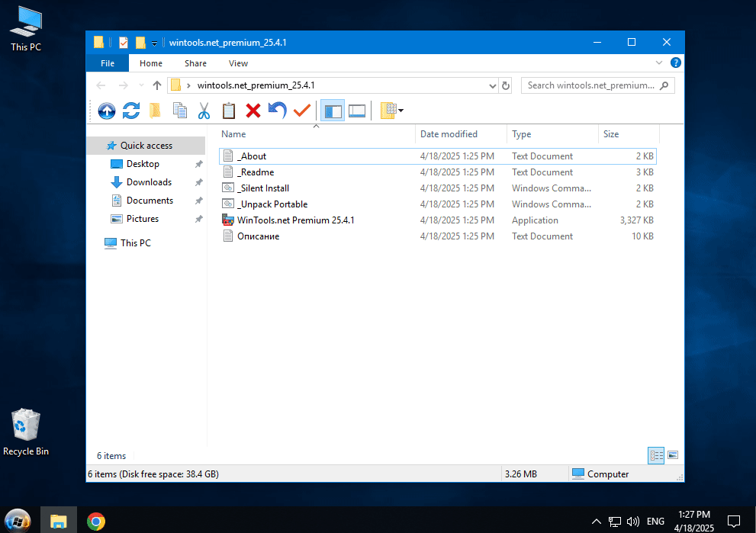
Task: Click the Cut scissors toolbar icon
Action: (204, 111)
